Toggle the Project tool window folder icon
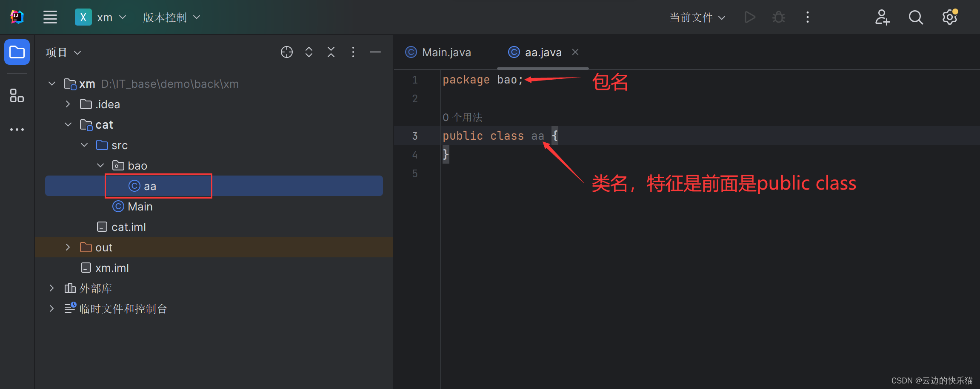980x389 pixels. (17, 52)
